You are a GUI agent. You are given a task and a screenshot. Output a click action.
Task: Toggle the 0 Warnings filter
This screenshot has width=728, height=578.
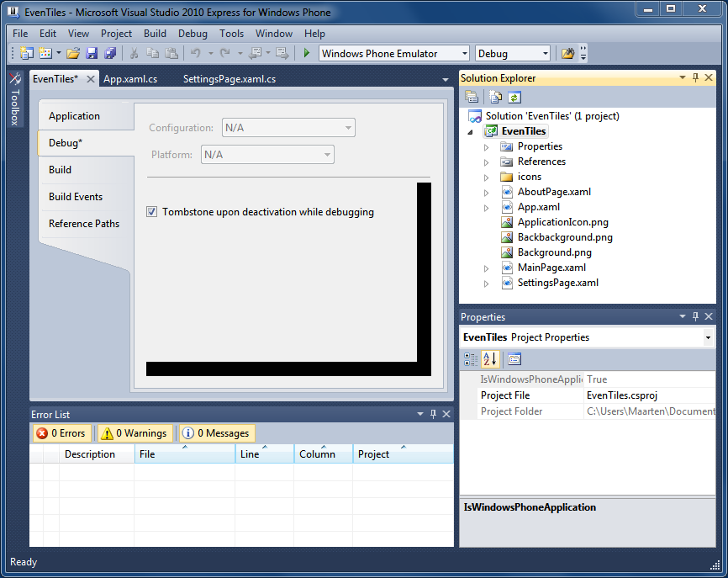click(134, 433)
